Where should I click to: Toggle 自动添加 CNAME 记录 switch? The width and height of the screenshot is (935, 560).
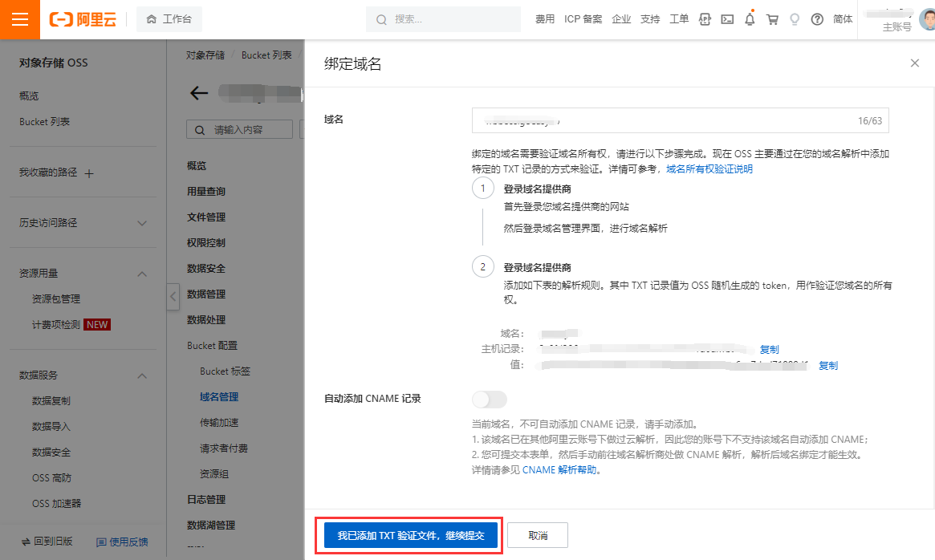click(x=490, y=399)
